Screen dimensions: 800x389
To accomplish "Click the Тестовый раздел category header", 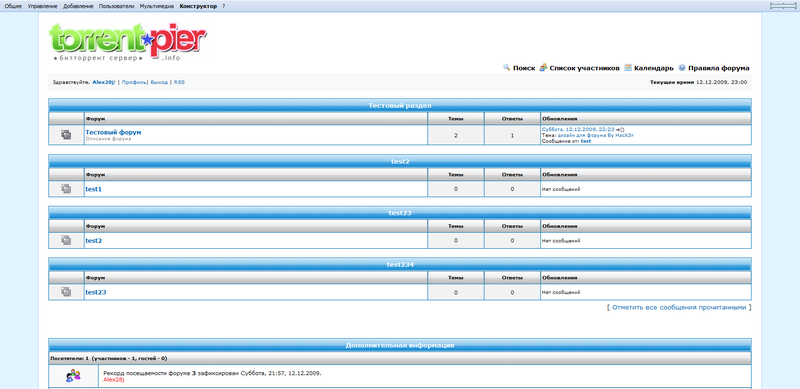I will click(x=400, y=106).
